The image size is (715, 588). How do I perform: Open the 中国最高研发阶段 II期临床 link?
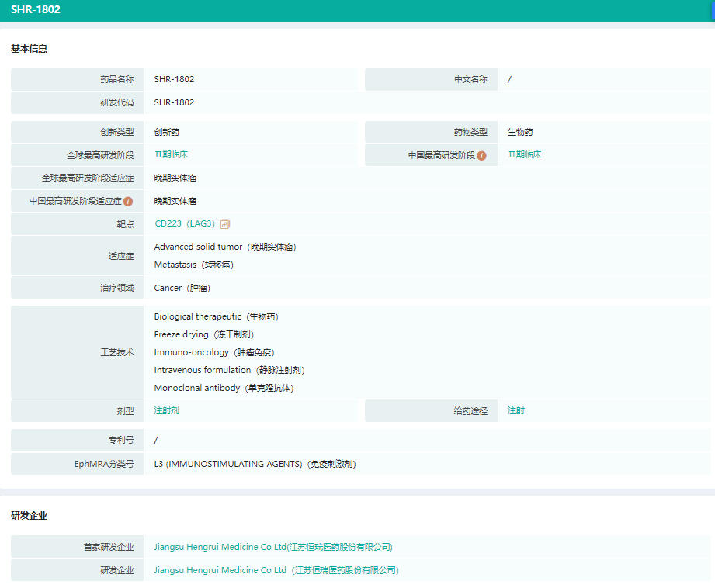coord(525,154)
